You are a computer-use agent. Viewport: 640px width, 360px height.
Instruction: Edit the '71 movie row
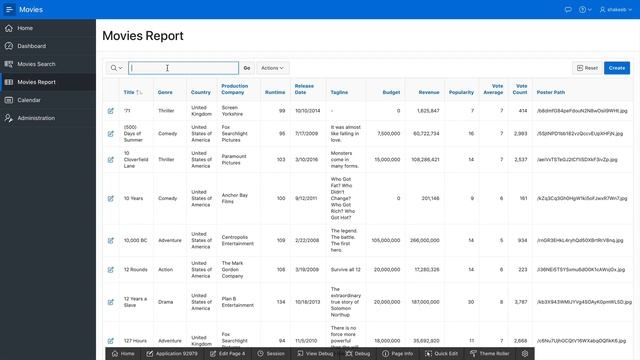(111, 111)
